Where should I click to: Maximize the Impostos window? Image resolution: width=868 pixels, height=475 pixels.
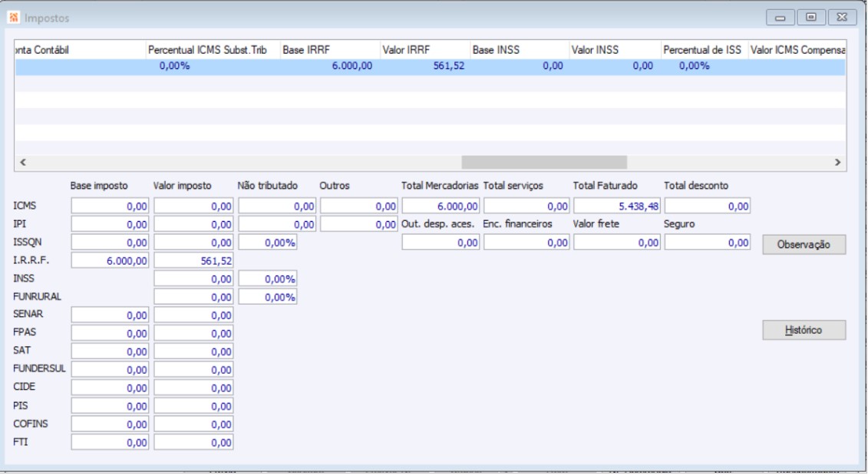[813, 17]
